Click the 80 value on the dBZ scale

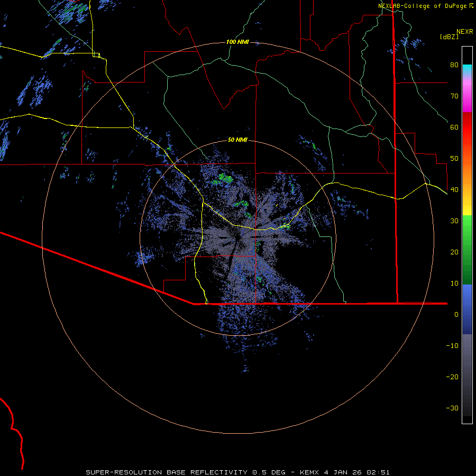454,65
